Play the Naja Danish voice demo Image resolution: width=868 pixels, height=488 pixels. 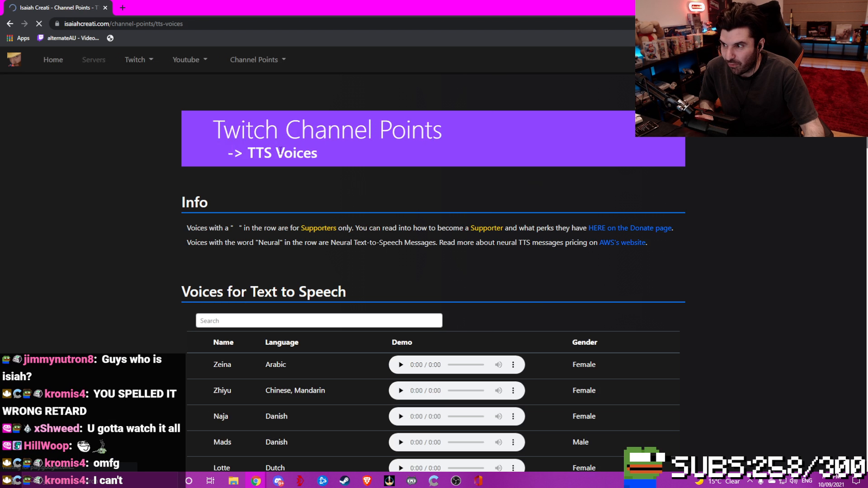401,416
